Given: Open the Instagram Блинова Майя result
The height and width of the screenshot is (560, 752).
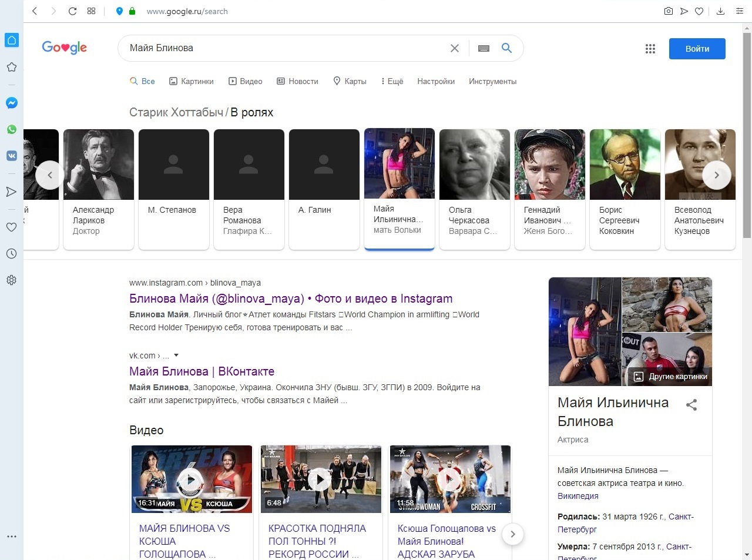Looking at the screenshot, I should coord(291,299).
